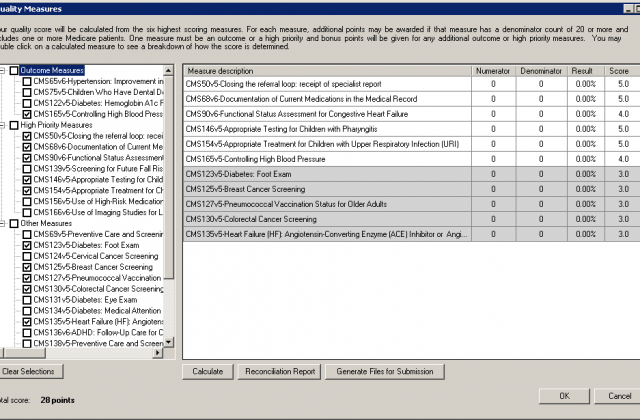Select CMS130v5-Colorectal Cancer Screening table row
Image resolution: width=640 pixels, height=420 pixels.
pos(411,220)
